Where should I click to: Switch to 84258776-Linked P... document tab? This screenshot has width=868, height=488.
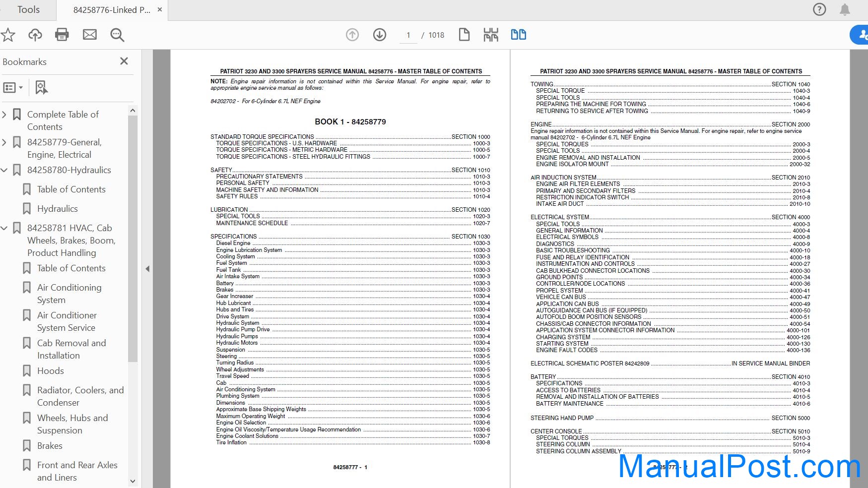(112, 10)
